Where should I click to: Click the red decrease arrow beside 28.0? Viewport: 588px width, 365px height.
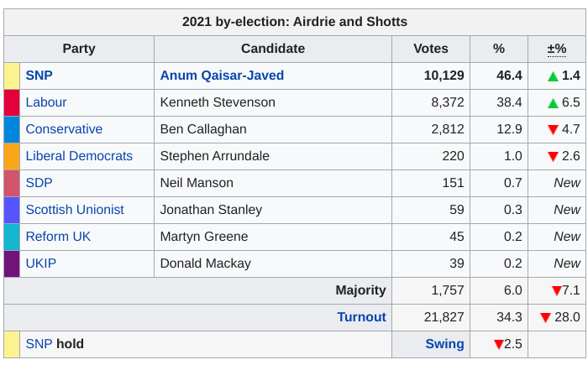pyautogui.click(x=545, y=318)
